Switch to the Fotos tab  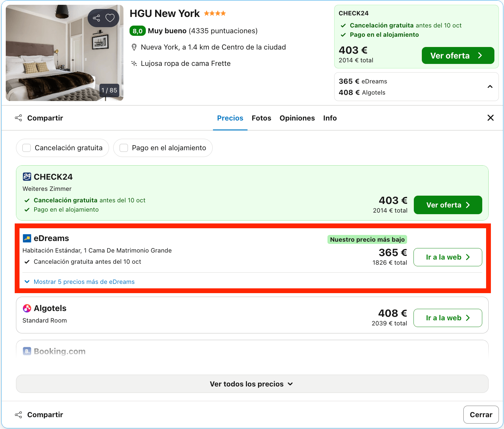(261, 118)
